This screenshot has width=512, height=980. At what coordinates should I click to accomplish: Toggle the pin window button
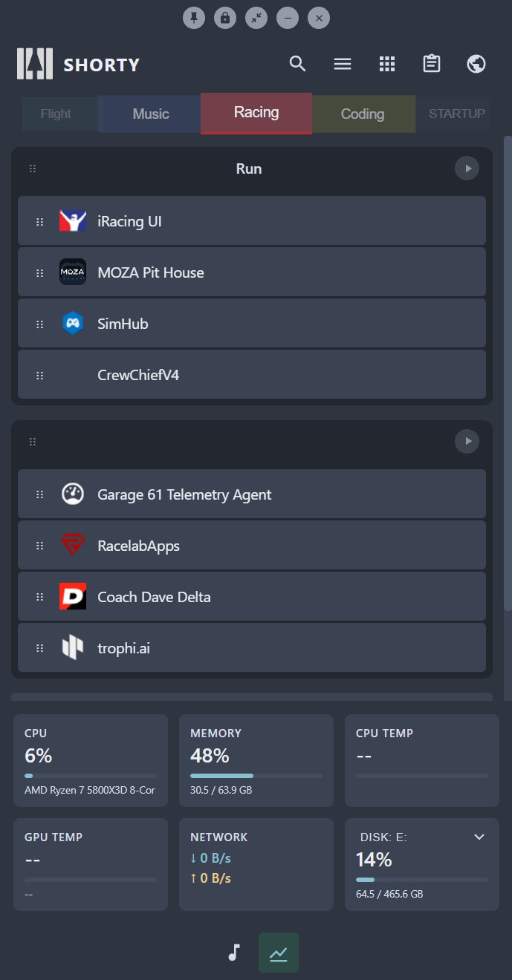coord(194,18)
